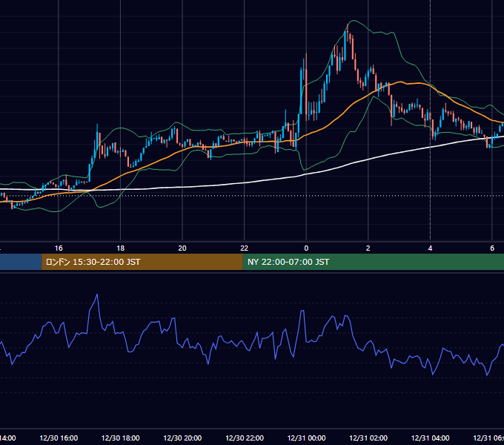Click the upper time axis label 2

pyautogui.click(x=368, y=248)
